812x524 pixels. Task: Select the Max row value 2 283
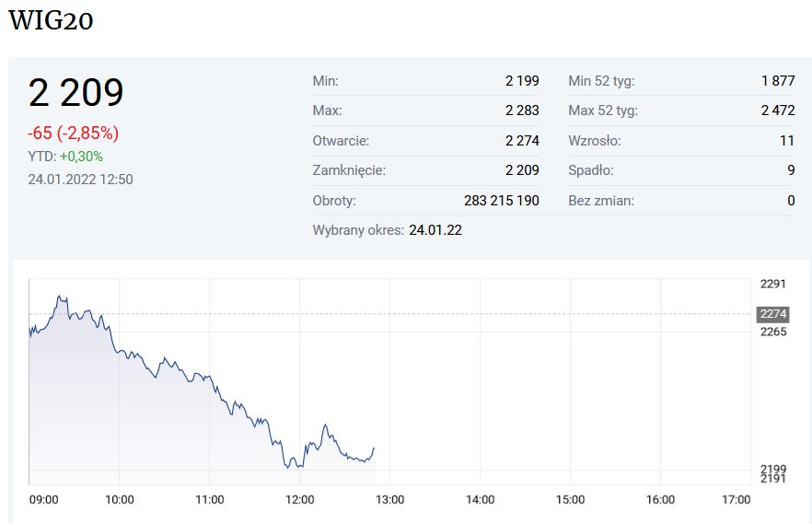(x=522, y=111)
